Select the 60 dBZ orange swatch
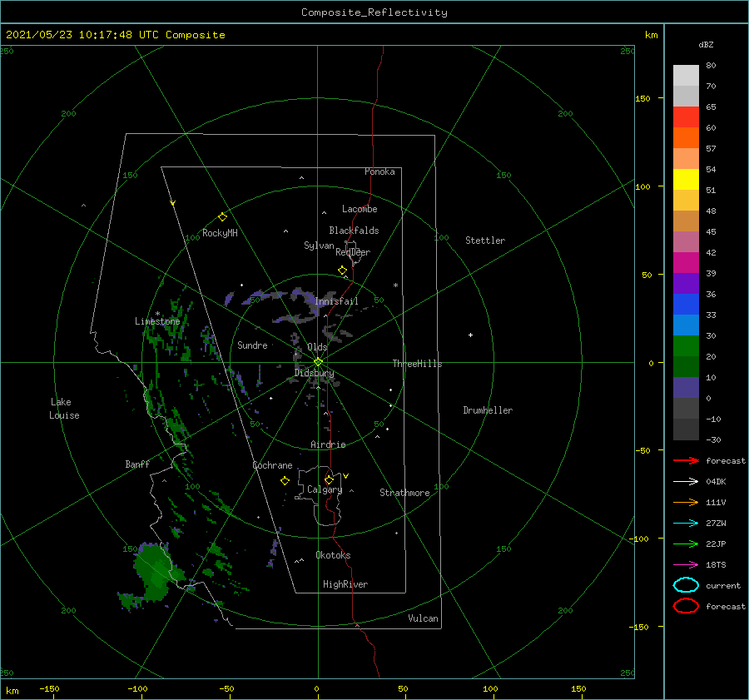The image size is (749, 700). pos(686,137)
